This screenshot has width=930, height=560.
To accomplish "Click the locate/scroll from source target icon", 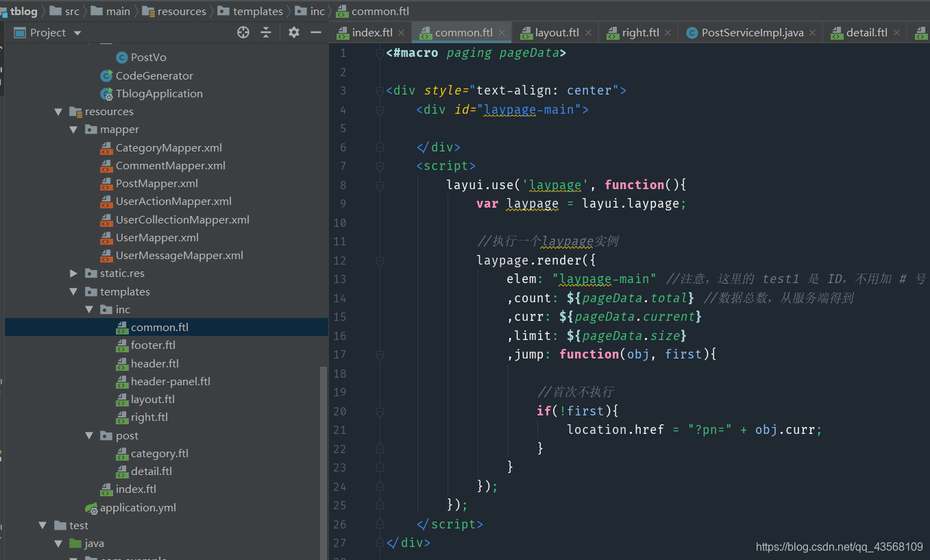I will (243, 32).
